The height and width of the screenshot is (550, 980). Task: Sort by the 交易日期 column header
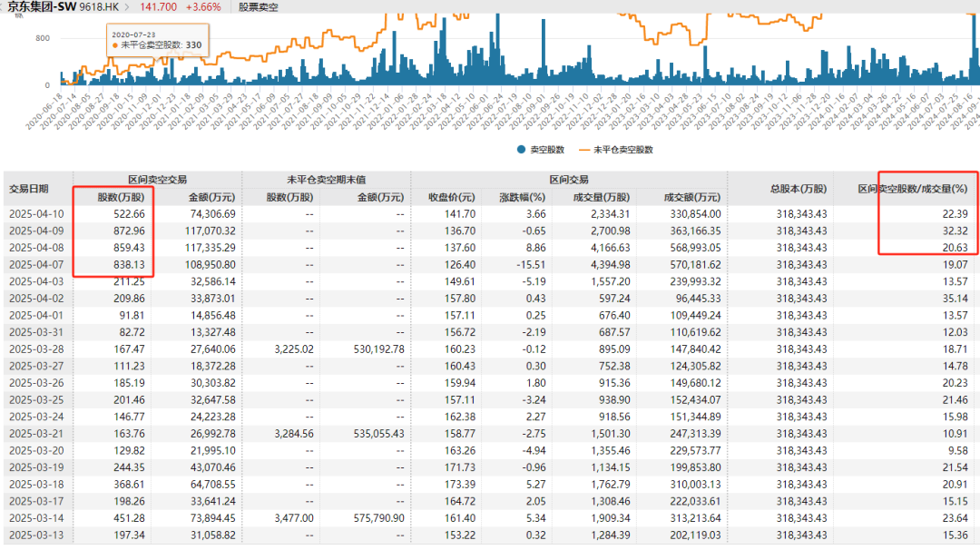(29, 189)
